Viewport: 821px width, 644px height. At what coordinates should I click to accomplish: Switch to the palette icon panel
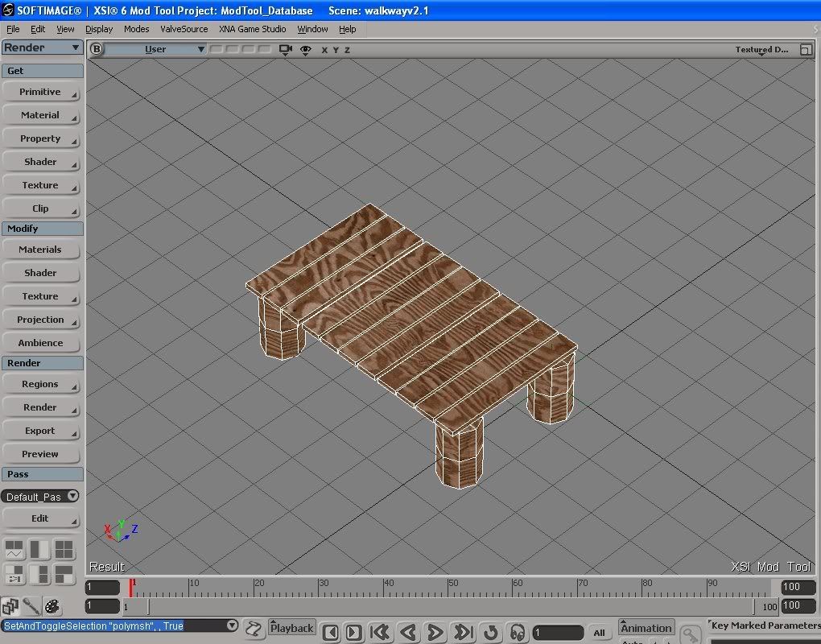tap(52, 606)
